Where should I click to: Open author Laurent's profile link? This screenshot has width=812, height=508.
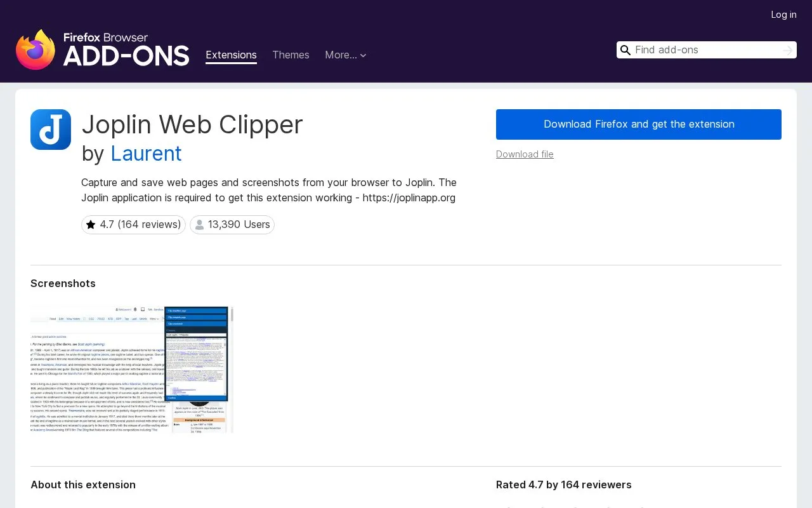pyautogui.click(x=146, y=154)
